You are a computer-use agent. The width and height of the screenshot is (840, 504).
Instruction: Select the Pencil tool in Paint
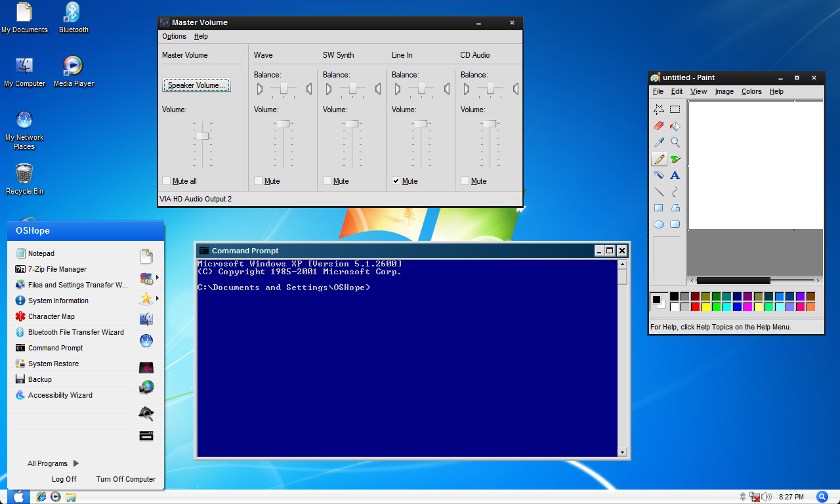click(659, 159)
